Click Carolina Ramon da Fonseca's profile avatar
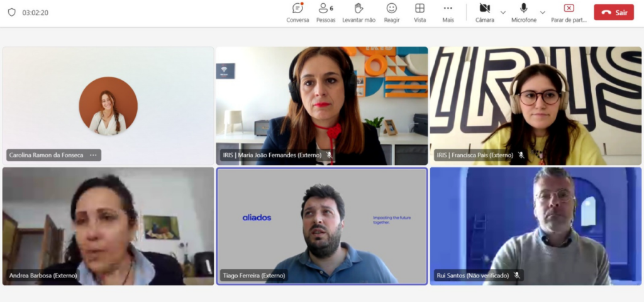Screen dimensions: 644x302 click(x=108, y=106)
